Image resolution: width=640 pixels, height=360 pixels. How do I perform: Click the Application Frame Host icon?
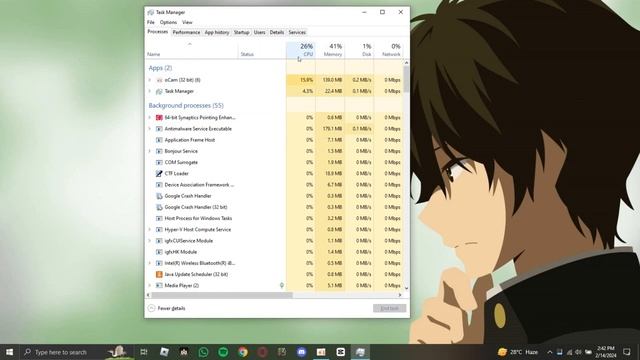tap(159, 140)
